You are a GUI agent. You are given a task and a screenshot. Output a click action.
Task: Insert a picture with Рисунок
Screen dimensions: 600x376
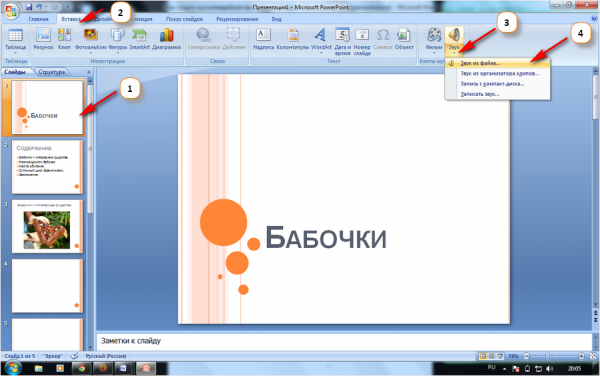point(43,39)
